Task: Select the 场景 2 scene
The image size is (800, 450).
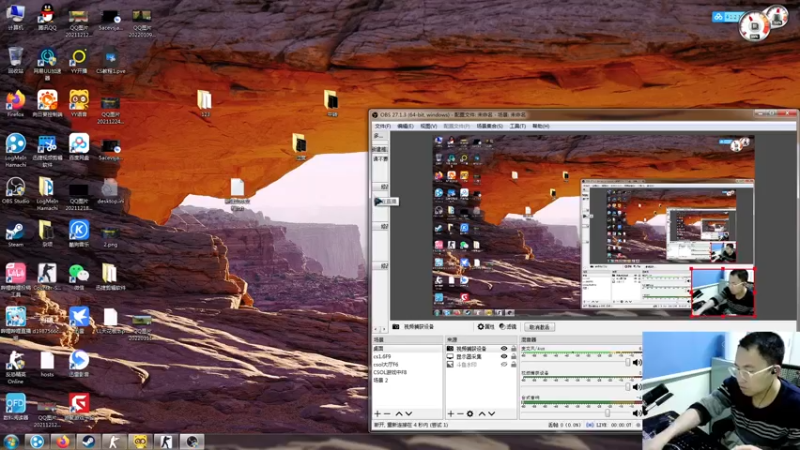Action: click(407, 381)
